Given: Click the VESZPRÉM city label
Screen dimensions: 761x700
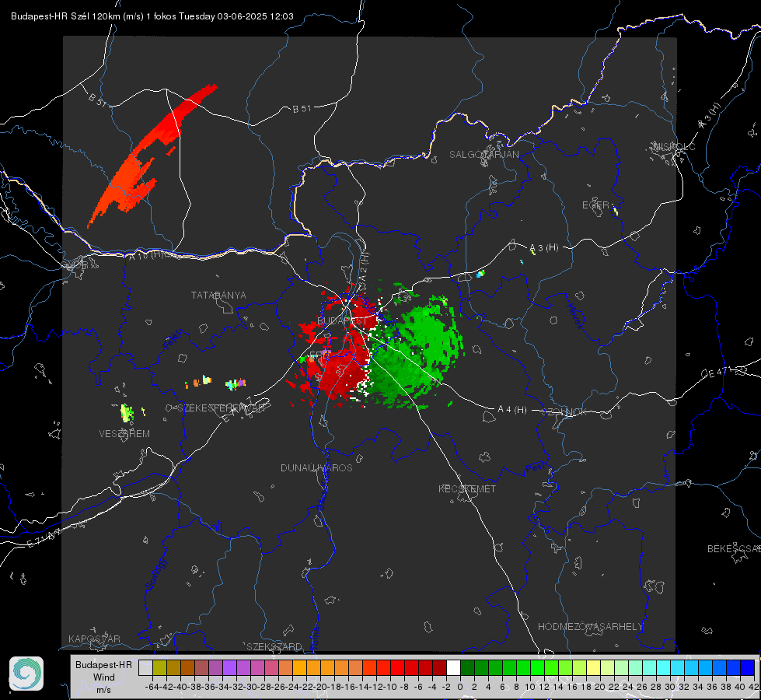Looking at the screenshot, I should 124,434.
